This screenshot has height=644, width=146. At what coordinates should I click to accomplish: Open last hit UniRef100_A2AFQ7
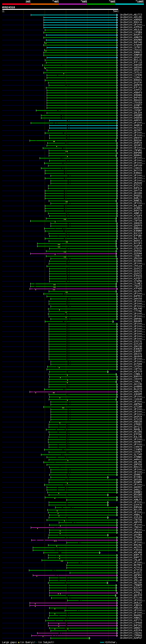[131, 638]
